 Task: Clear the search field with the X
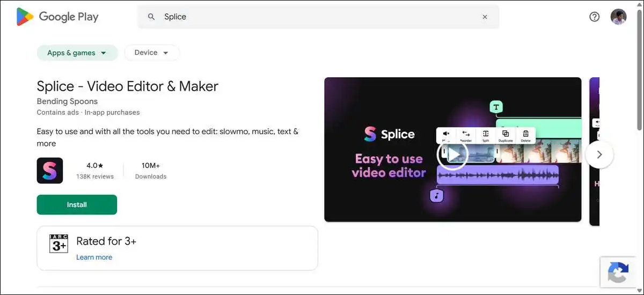coord(485,17)
